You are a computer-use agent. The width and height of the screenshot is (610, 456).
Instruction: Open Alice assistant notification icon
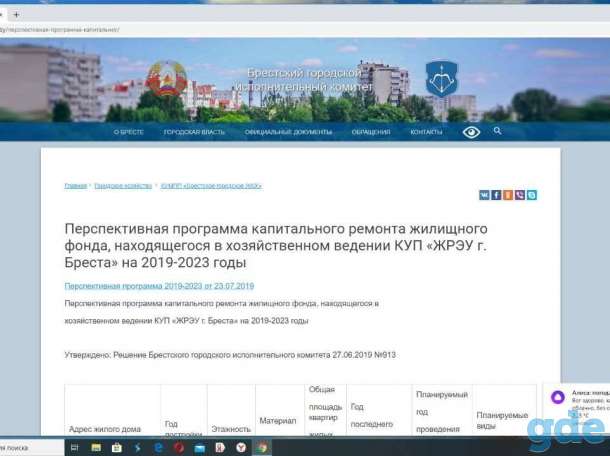point(558,397)
